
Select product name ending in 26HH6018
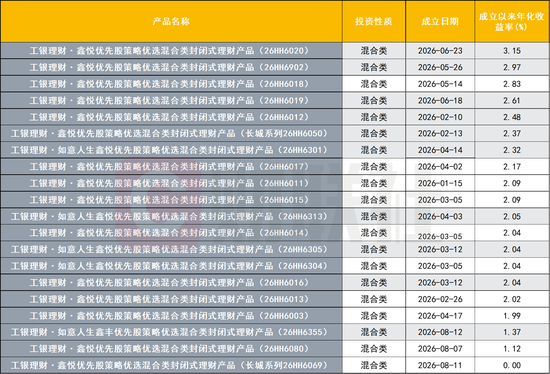(169, 84)
